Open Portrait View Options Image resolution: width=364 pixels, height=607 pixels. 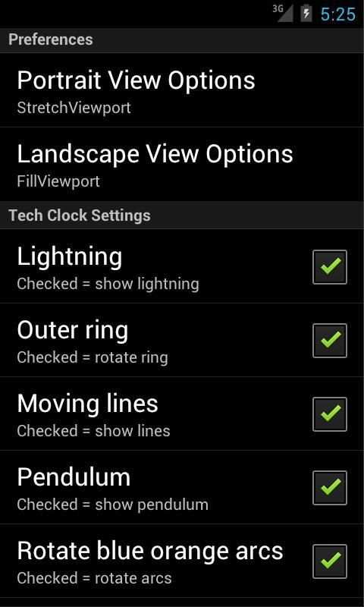click(182, 90)
